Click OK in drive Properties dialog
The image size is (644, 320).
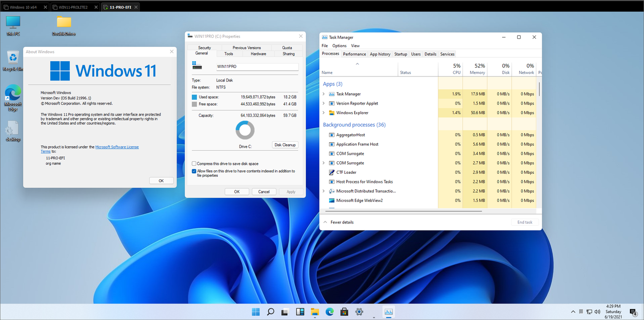tap(236, 191)
